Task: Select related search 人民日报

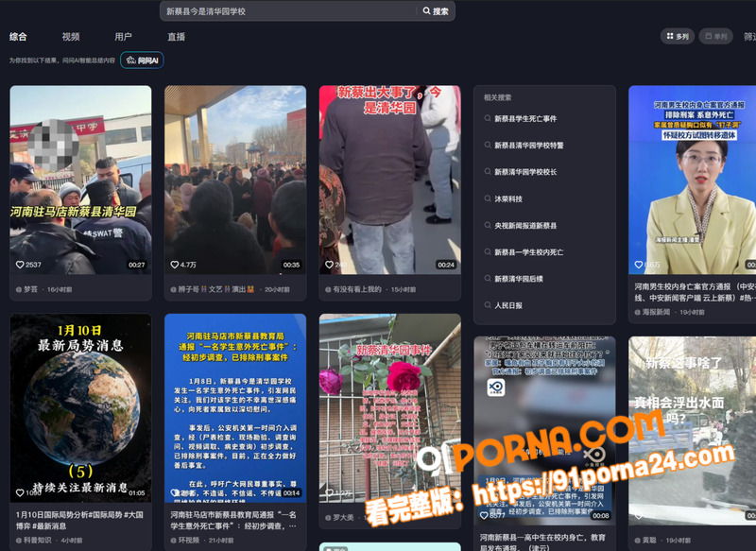Action: tap(508, 305)
